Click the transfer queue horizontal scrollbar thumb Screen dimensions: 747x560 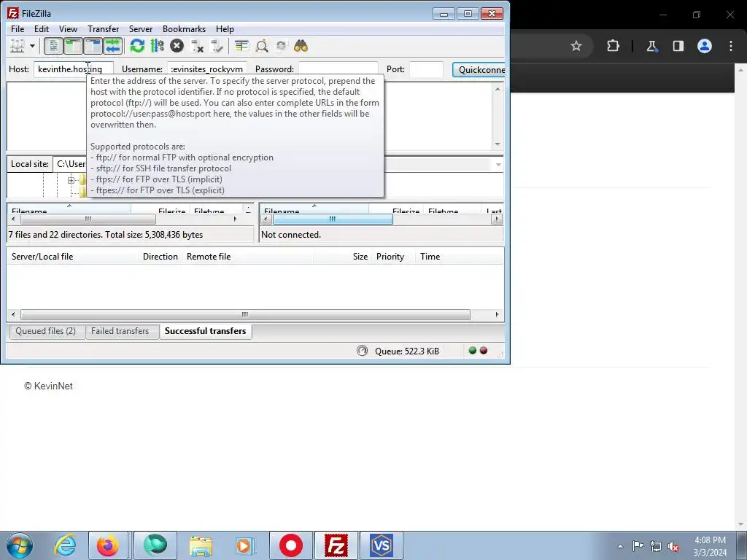(245, 315)
